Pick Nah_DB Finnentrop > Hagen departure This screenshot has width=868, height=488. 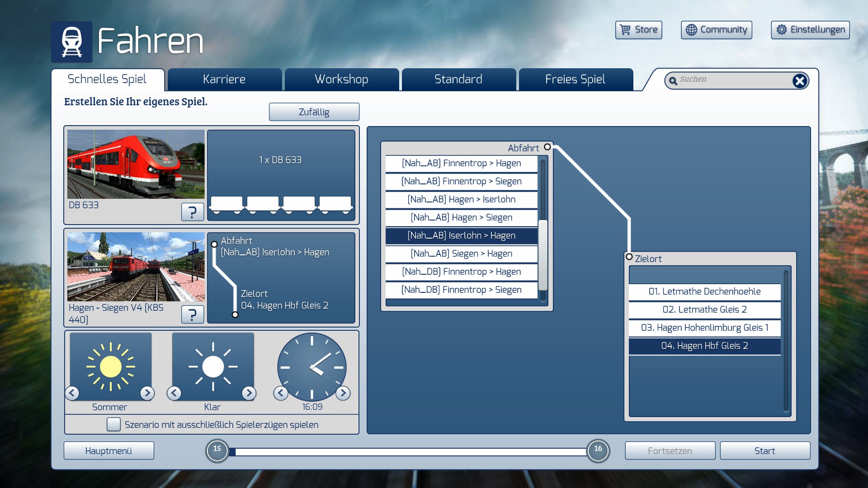(461, 272)
